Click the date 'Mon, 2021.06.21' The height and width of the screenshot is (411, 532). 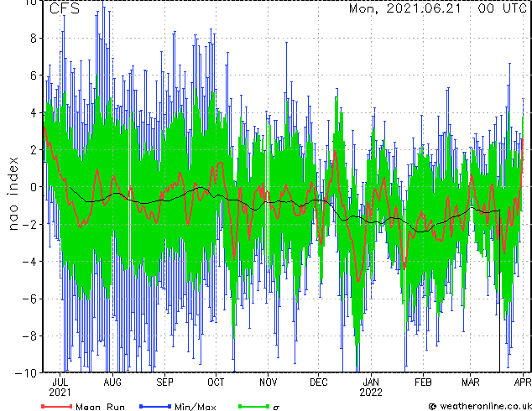click(404, 8)
